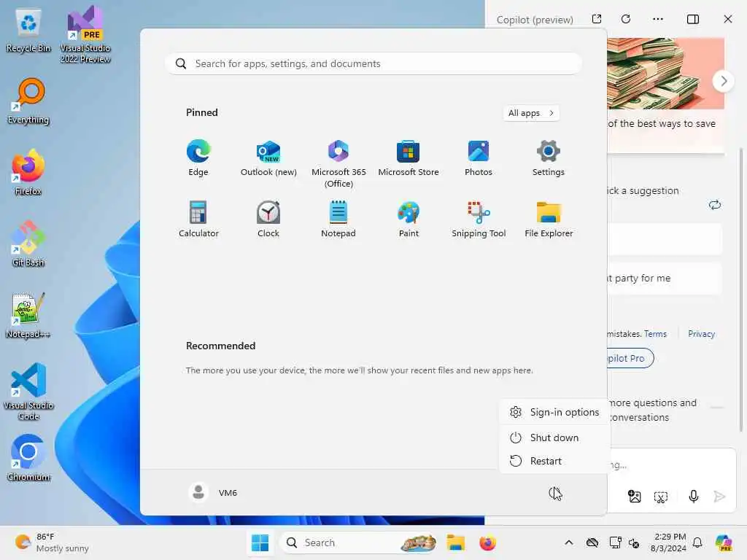This screenshot has width=747, height=560.
Task: Use microphone in Copilot chat
Action: [x=694, y=497]
